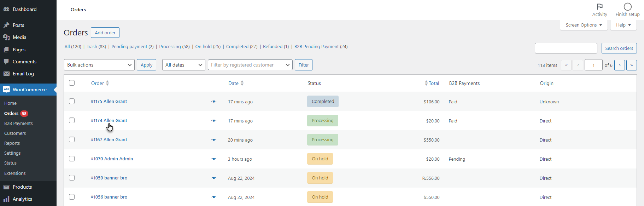Preview order #1059 with eye icon
This screenshot has height=206, width=644.
[x=213, y=178]
